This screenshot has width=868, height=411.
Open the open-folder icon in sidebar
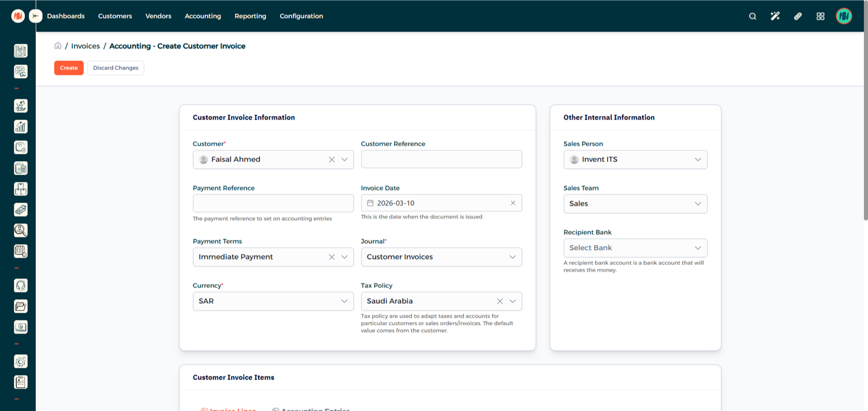[21, 306]
